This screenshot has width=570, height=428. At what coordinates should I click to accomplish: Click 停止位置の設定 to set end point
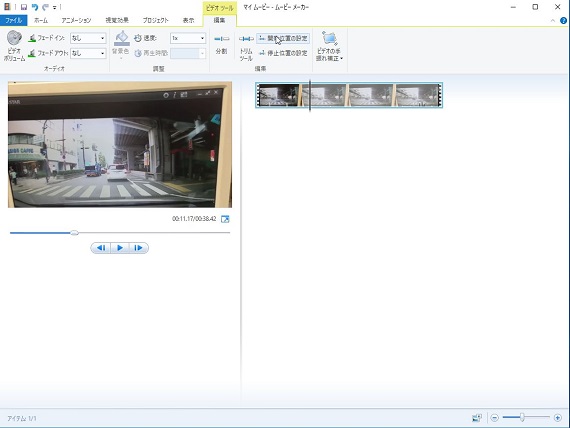click(x=283, y=53)
